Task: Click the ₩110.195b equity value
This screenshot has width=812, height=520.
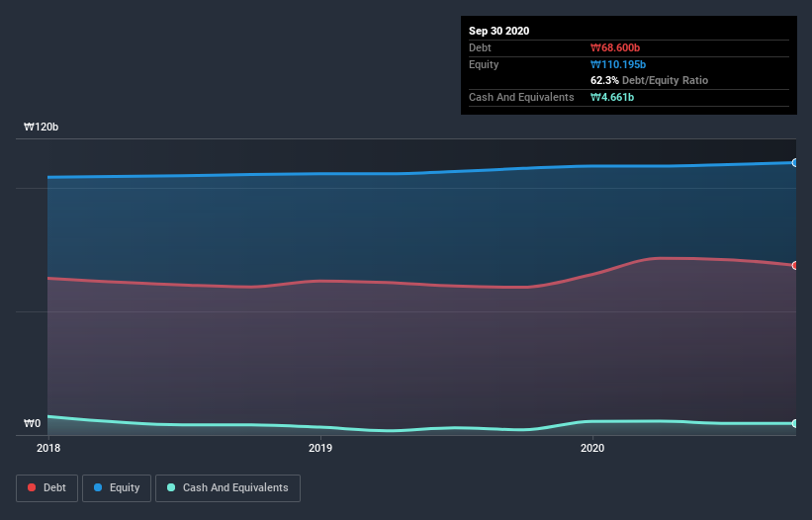Action: (618, 64)
